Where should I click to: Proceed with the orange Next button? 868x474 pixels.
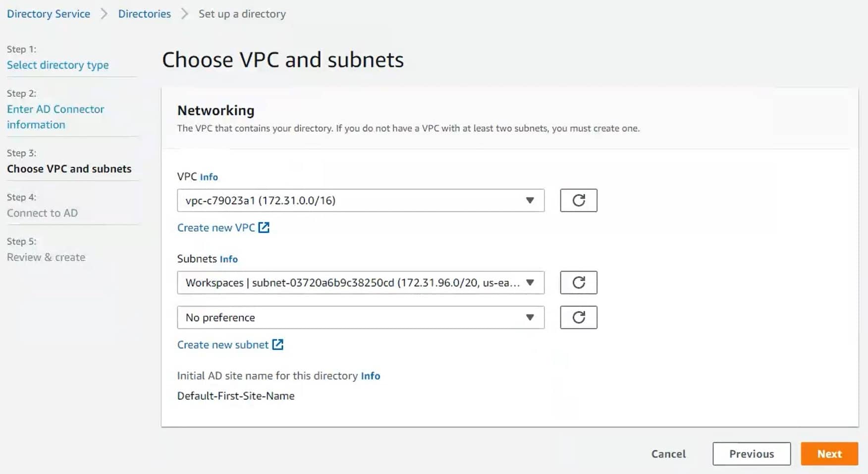click(x=829, y=454)
